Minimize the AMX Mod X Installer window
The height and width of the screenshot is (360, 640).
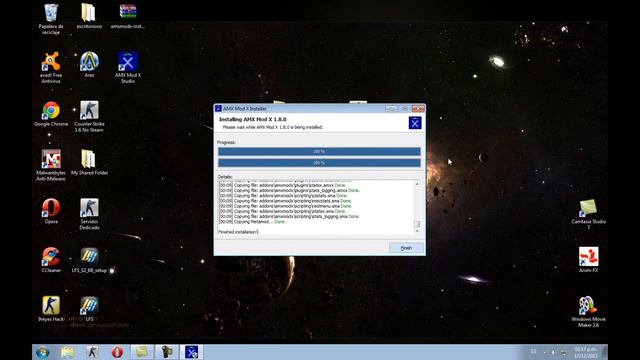[x=391, y=109]
